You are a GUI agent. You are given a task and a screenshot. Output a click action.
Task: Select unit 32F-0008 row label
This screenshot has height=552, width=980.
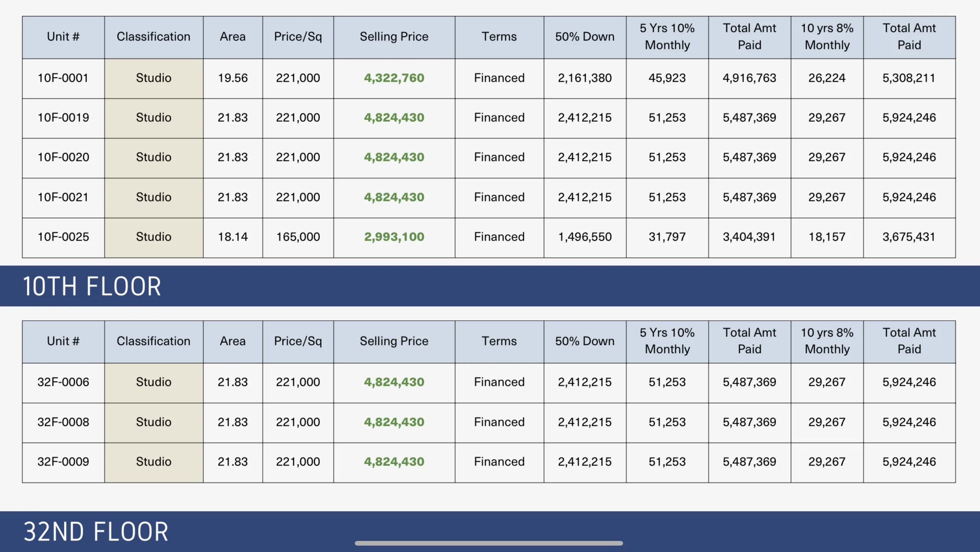coord(63,422)
